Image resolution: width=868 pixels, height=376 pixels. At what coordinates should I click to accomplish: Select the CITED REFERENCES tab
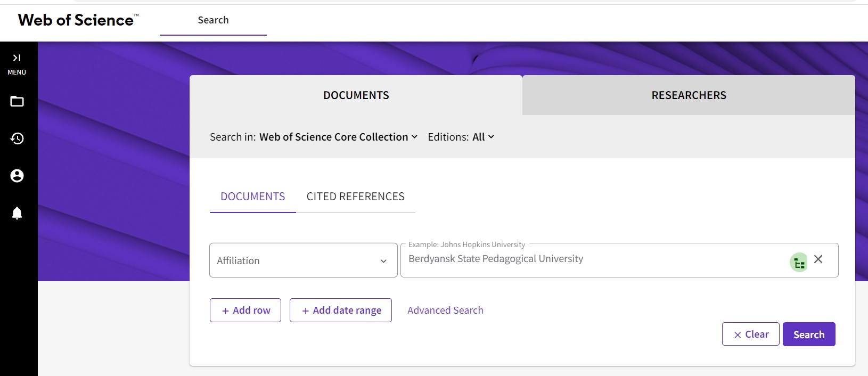click(x=355, y=197)
